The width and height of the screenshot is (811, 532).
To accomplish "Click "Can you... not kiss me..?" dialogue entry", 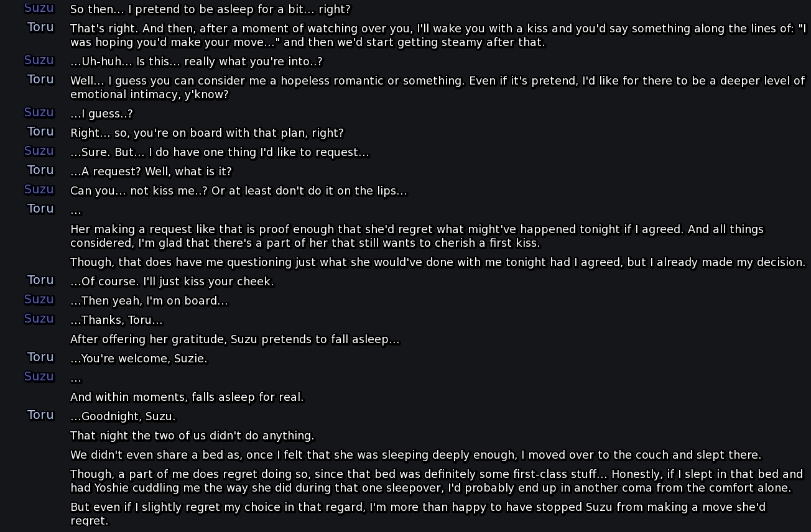I will pyautogui.click(x=239, y=191).
